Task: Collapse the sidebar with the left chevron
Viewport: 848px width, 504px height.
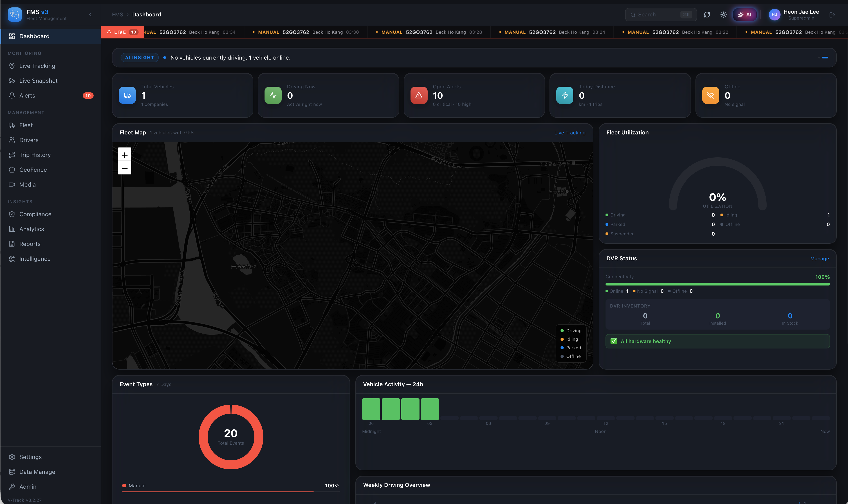Action: point(90,15)
